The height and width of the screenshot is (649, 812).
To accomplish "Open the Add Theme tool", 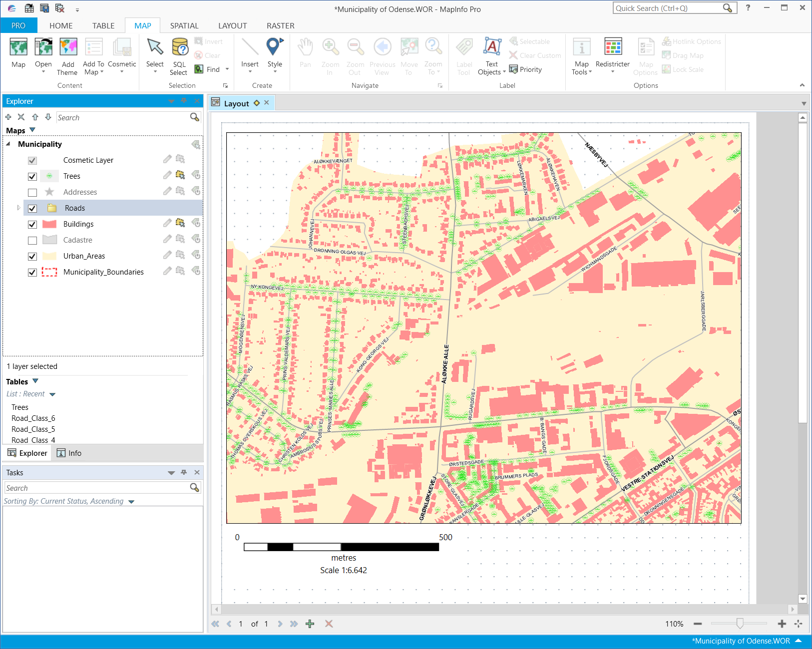I will click(x=67, y=56).
